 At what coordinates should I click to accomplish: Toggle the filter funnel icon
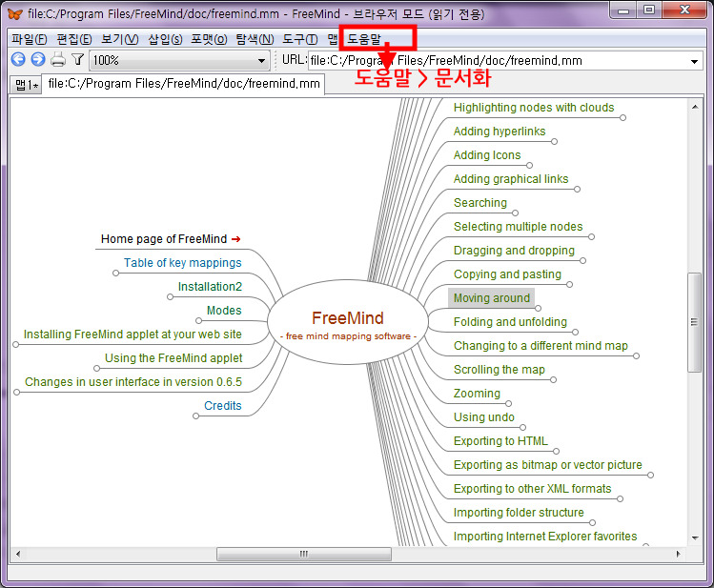click(x=78, y=60)
